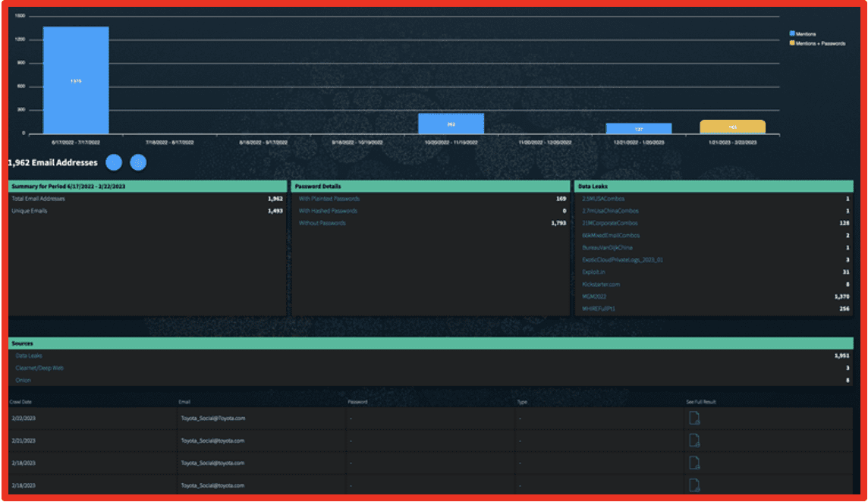Select the 1379 bar for 6/17/2022 - 7/17/2022
868x502 pixels.
(x=76, y=80)
